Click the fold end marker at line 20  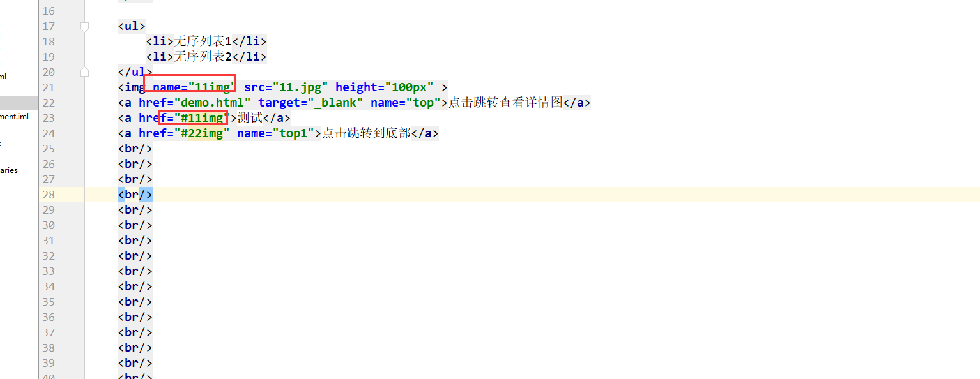(84, 72)
